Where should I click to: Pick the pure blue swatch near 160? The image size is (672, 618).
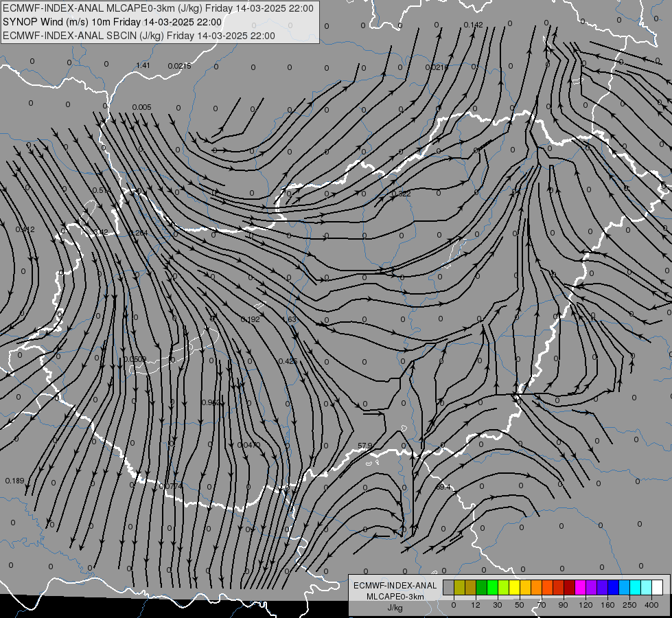coord(614,588)
